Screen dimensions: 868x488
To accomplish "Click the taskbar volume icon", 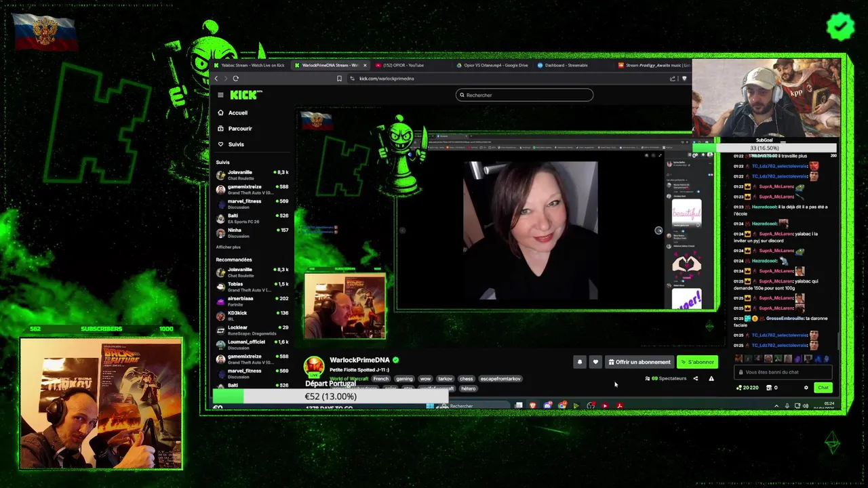I will [806, 406].
